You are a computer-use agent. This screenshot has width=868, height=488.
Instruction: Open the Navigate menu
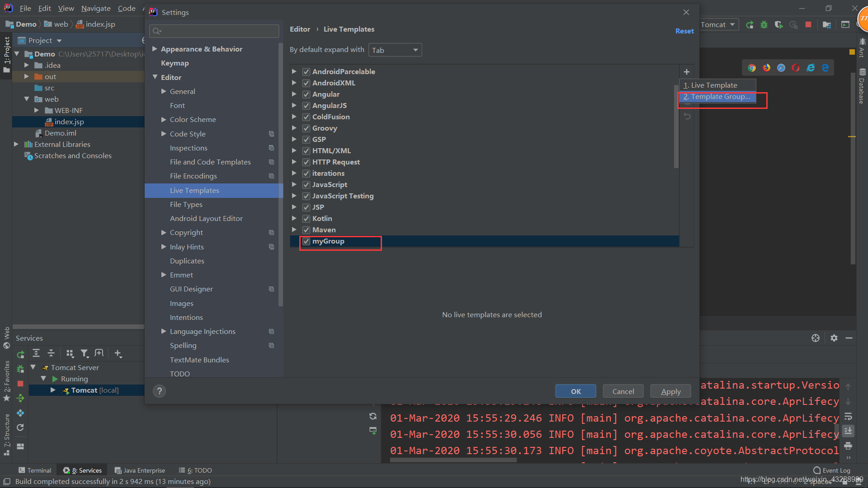coord(96,8)
